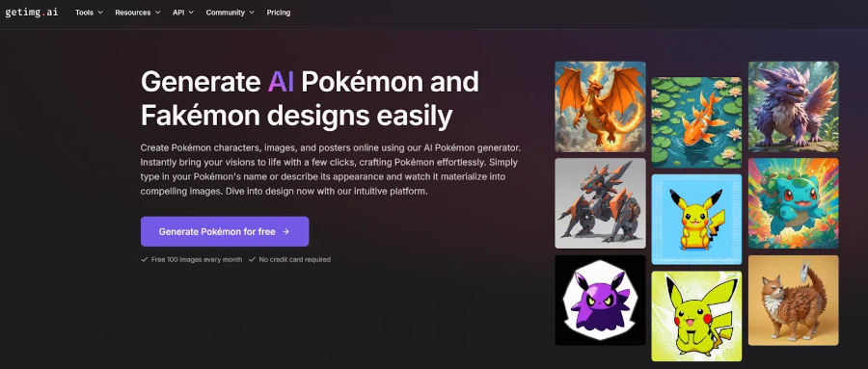
Task: Open the teal Bulbasaur-style creature image
Action: 794,203
